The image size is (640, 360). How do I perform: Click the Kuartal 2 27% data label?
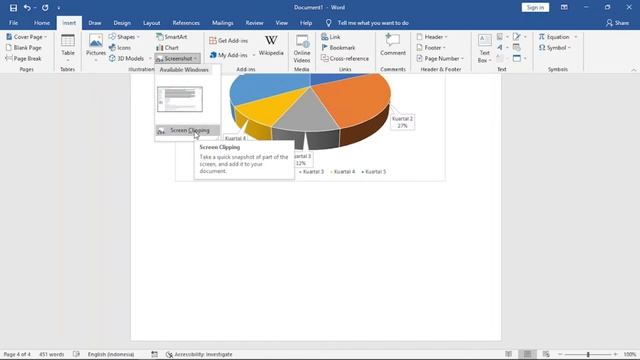(402, 122)
